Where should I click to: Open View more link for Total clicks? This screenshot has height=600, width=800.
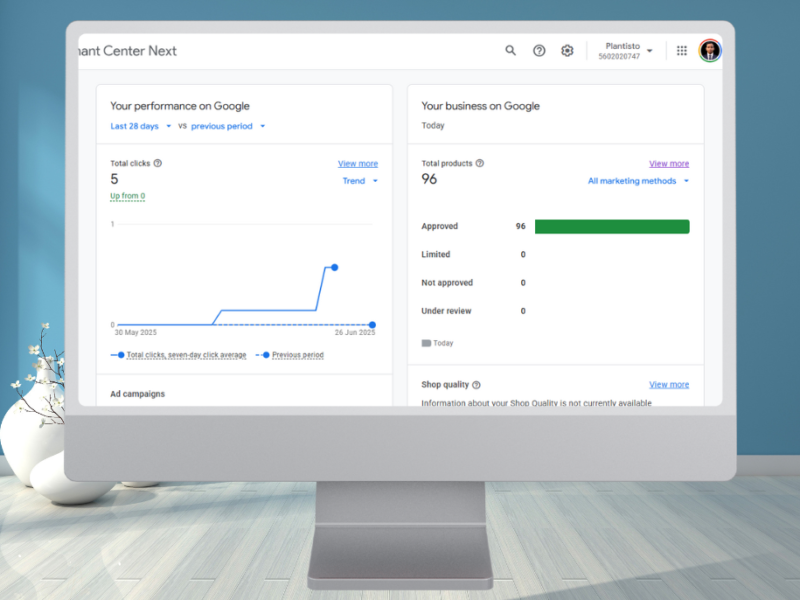pyautogui.click(x=358, y=164)
